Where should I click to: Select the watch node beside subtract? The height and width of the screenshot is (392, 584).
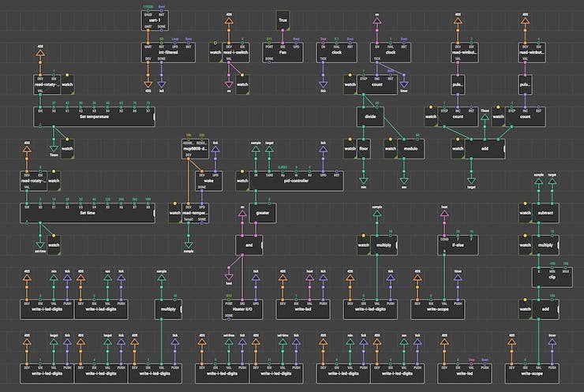(525, 213)
